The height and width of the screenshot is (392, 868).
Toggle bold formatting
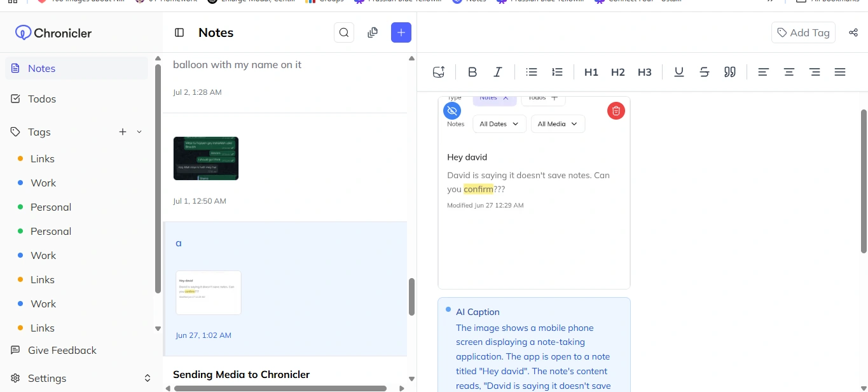click(x=472, y=72)
